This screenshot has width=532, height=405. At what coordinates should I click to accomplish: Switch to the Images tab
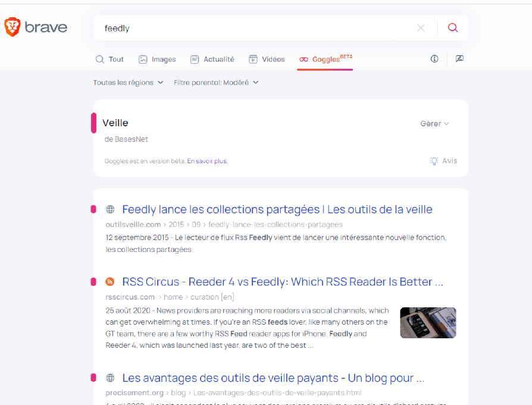pyautogui.click(x=157, y=60)
